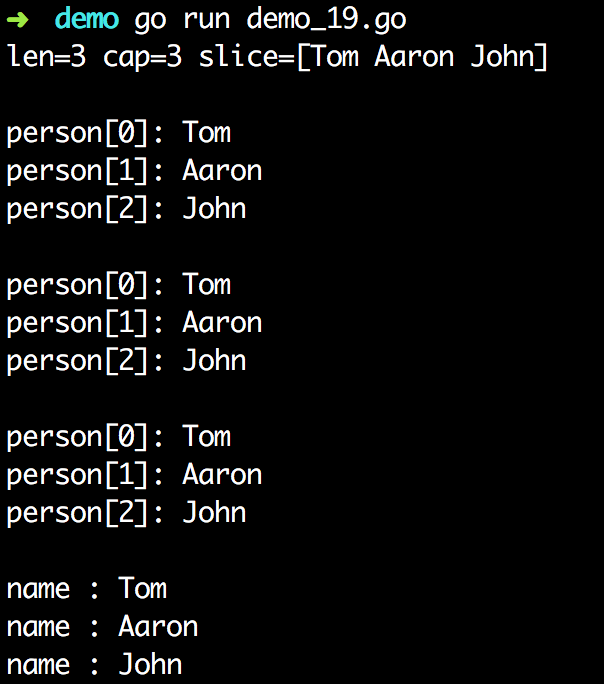Click Tom in first person[0] line

(x=207, y=133)
